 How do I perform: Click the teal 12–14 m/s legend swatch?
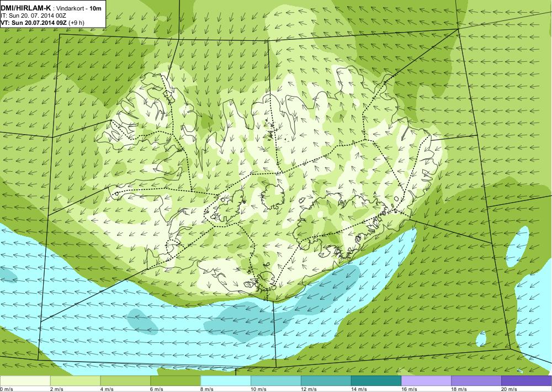[x=326, y=381]
